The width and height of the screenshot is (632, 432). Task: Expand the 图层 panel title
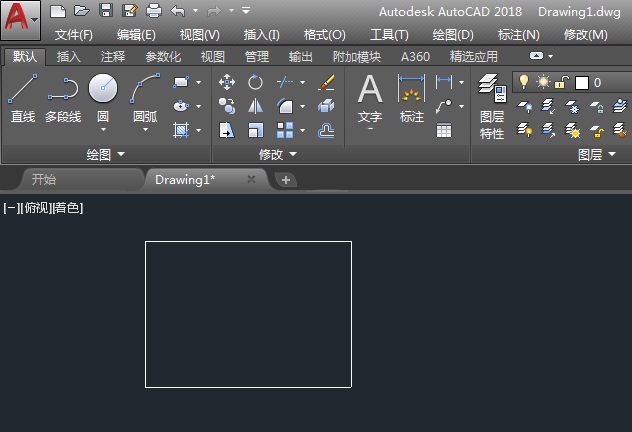(597, 154)
